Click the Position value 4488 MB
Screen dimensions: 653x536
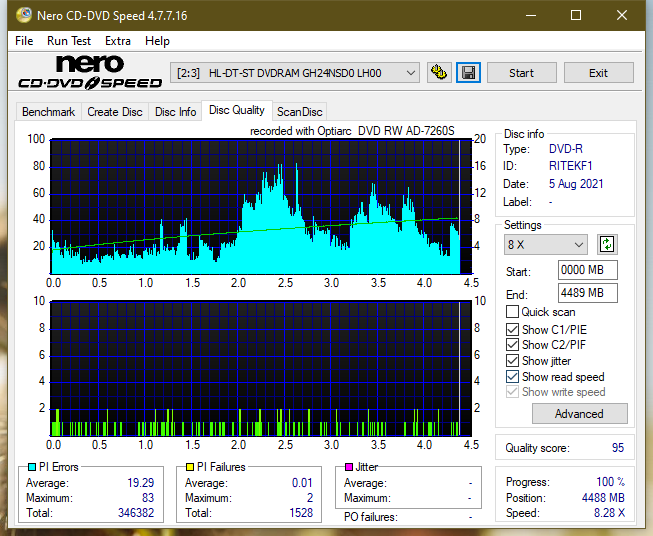pyautogui.click(x=603, y=498)
